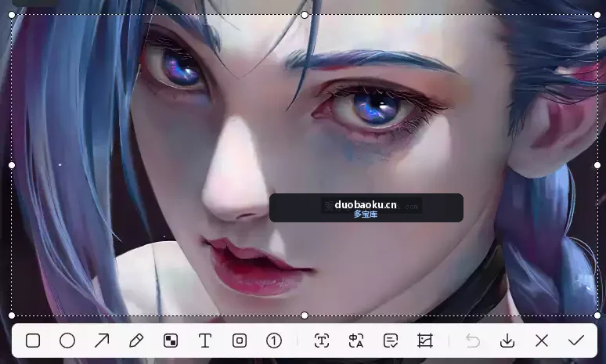Click the top-right selection handle
The width and height of the screenshot is (606, 364).
[x=597, y=15]
